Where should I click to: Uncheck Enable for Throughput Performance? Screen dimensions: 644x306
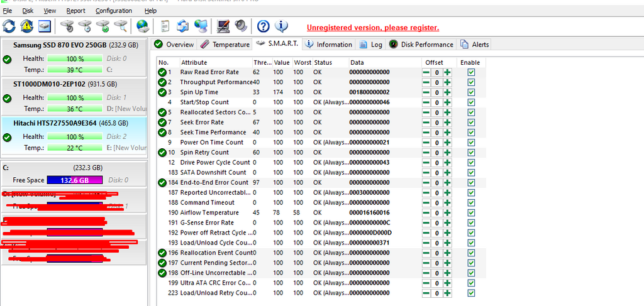471,82
